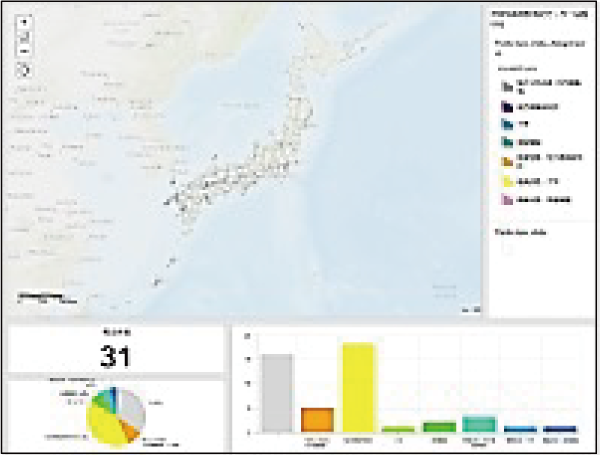Screen dimensions: 600x455
Task: Click the legend panel title text
Action: click(x=535, y=15)
